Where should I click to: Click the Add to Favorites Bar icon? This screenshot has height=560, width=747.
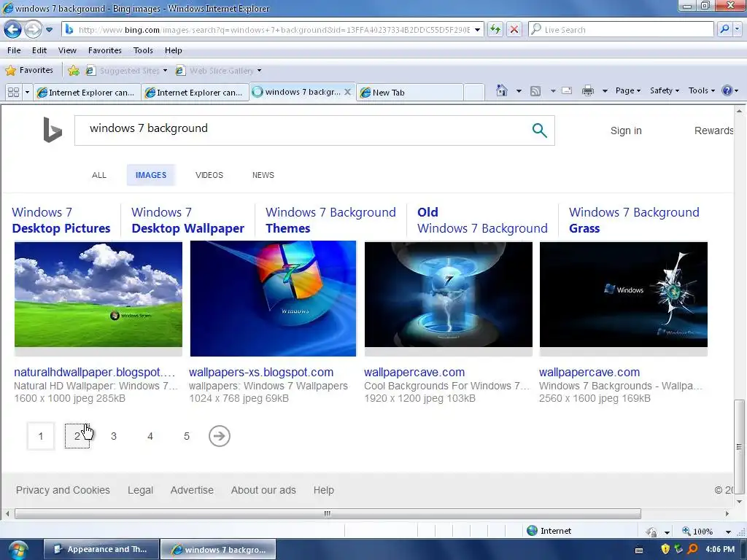(x=74, y=71)
